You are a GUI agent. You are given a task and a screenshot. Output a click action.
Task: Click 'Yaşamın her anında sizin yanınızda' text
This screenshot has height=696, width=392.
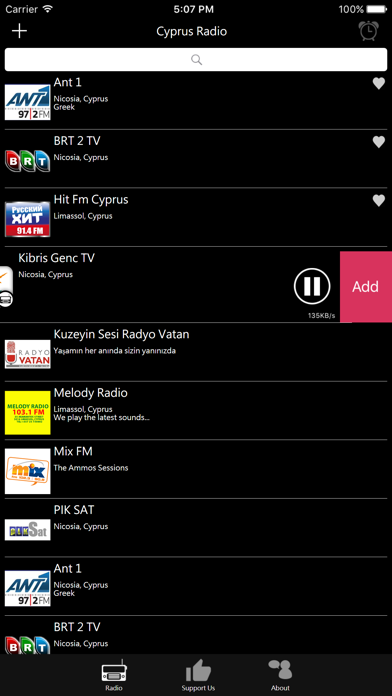[115, 351]
